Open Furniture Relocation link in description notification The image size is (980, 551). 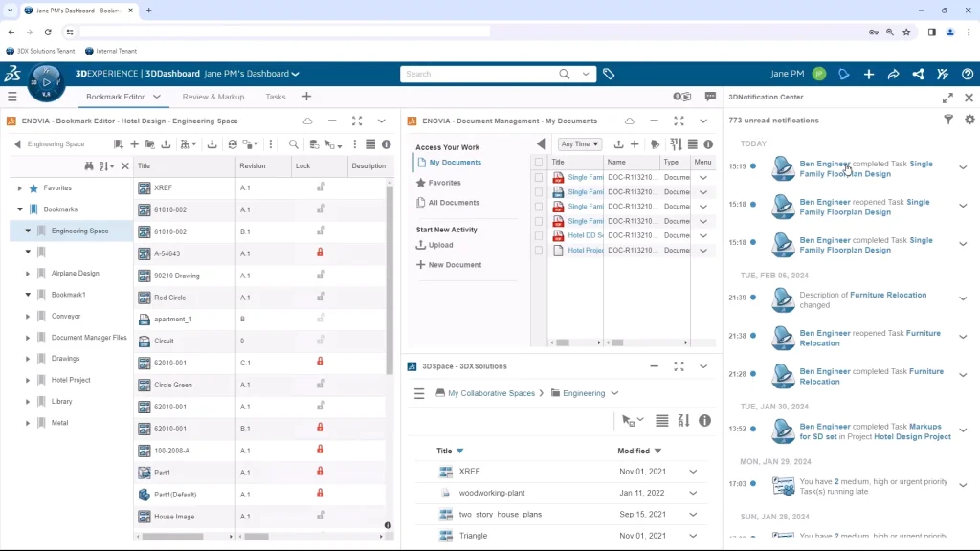click(888, 295)
